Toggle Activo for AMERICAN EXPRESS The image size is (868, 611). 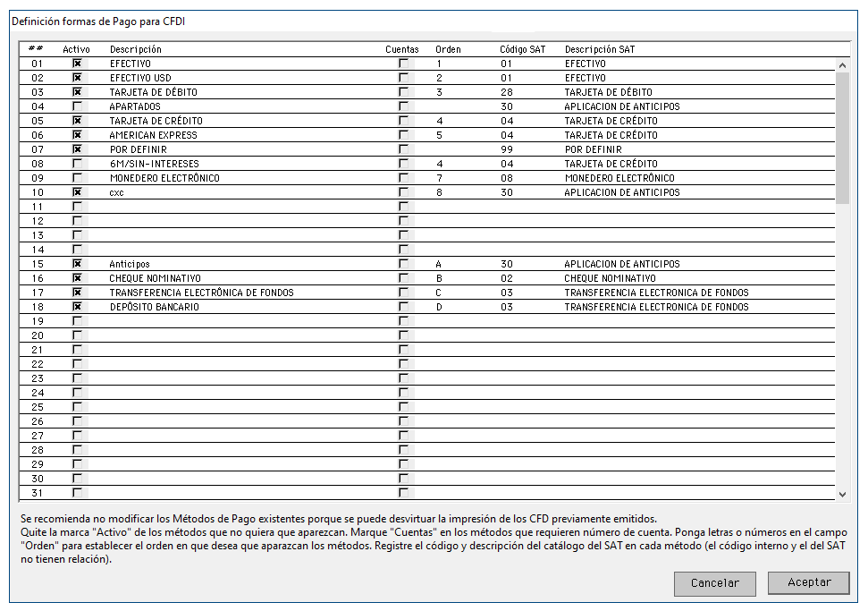pyautogui.click(x=77, y=135)
